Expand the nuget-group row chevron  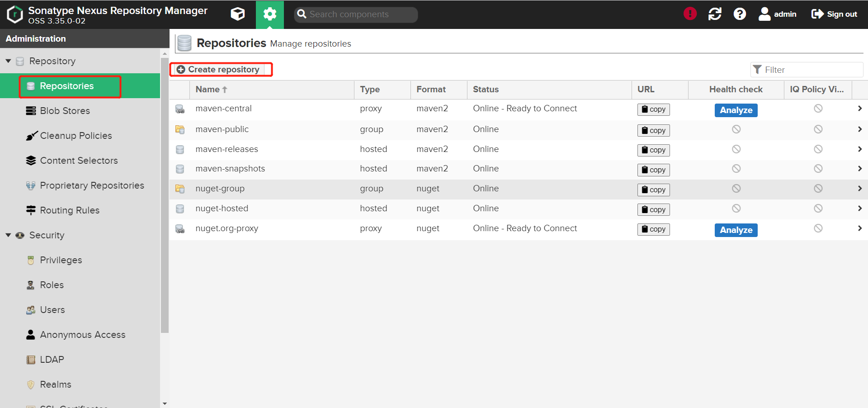[859, 189]
